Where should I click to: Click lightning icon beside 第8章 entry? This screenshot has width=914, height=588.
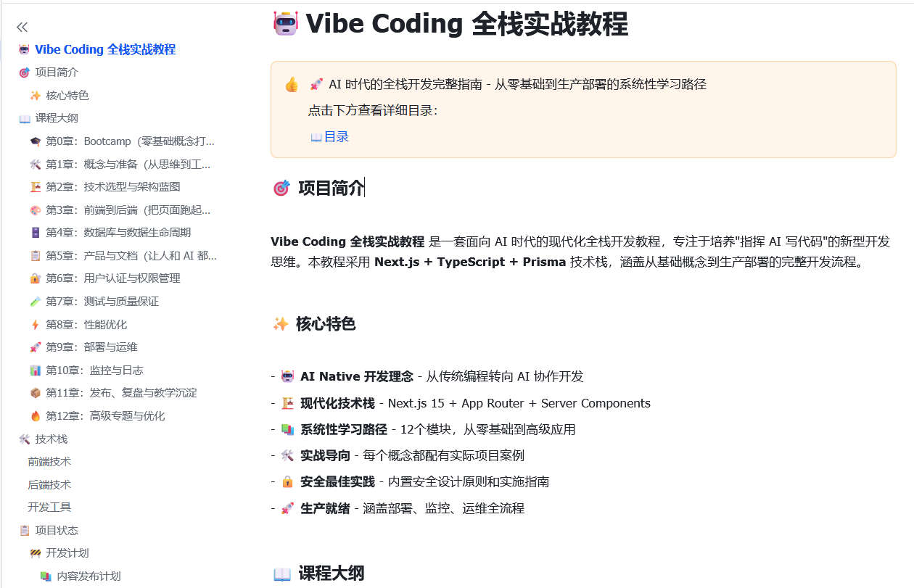click(35, 325)
